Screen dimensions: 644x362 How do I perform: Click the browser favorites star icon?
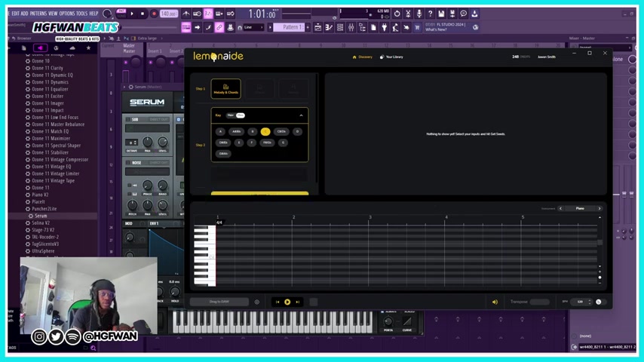[x=88, y=48]
